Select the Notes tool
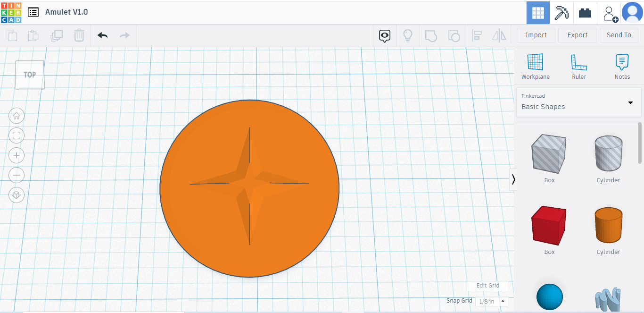 coord(622,67)
